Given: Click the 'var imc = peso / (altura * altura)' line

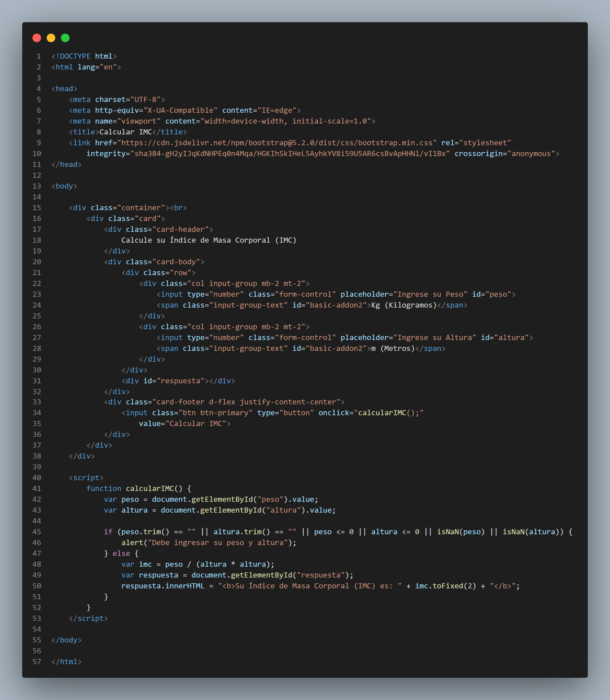Looking at the screenshot, I should (198, 564).
